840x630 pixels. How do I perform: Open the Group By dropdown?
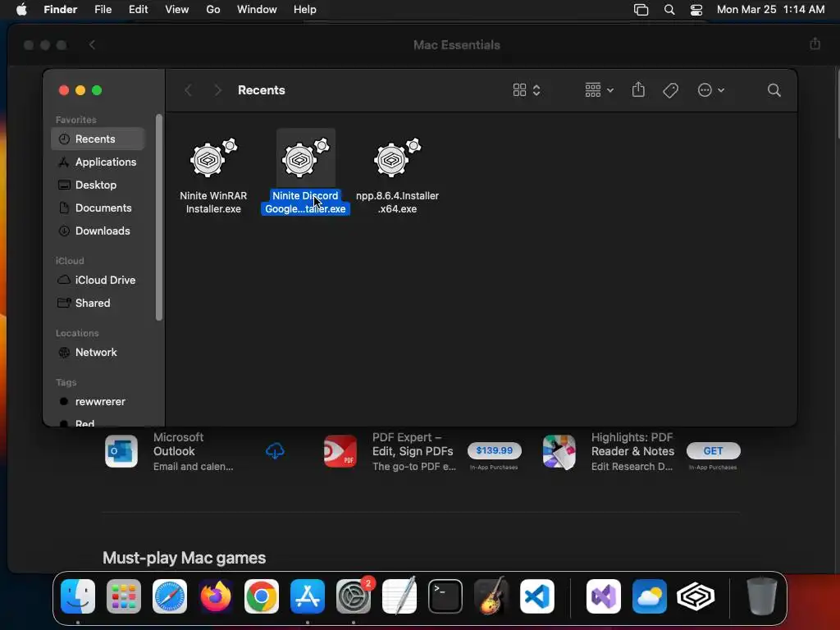tap(600, 90)
